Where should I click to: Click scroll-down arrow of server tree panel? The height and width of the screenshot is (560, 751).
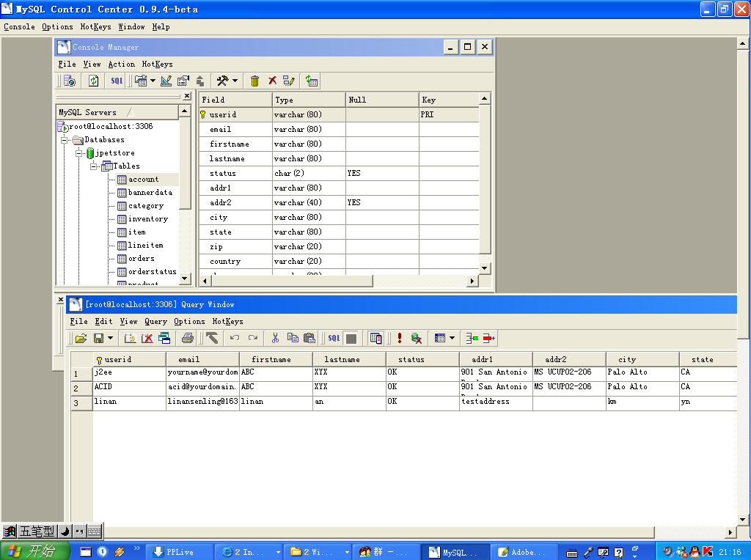185,279
